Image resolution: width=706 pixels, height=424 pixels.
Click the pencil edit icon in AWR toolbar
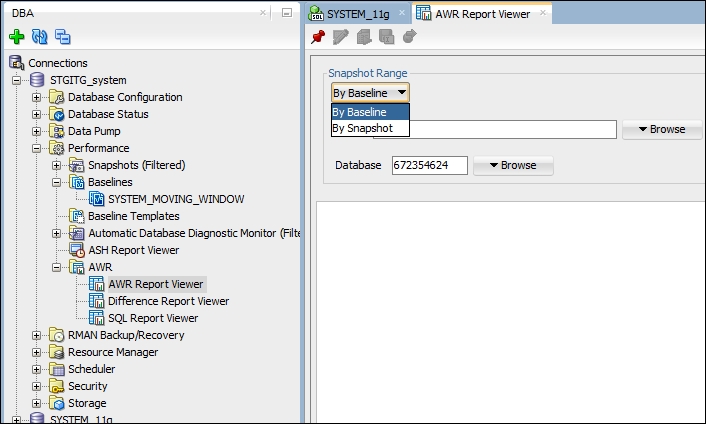pos(341,36)
